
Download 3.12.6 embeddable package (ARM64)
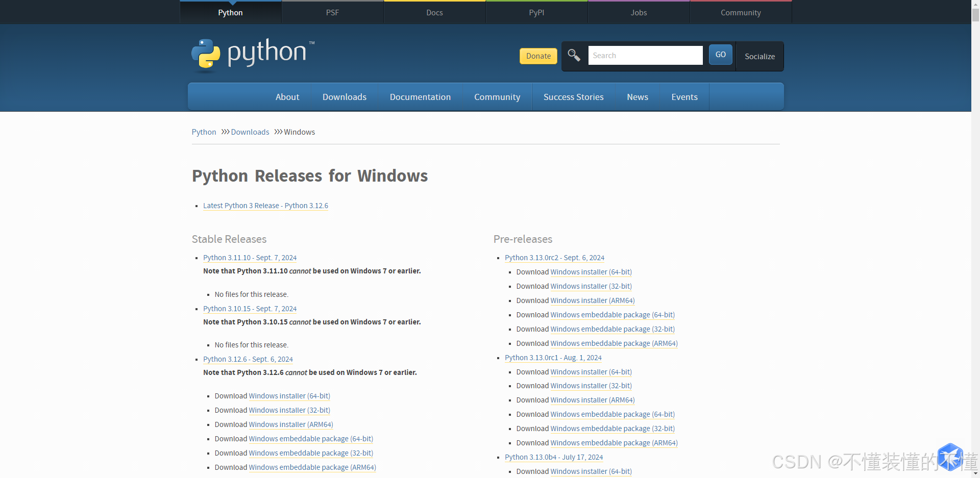(312, 467)
